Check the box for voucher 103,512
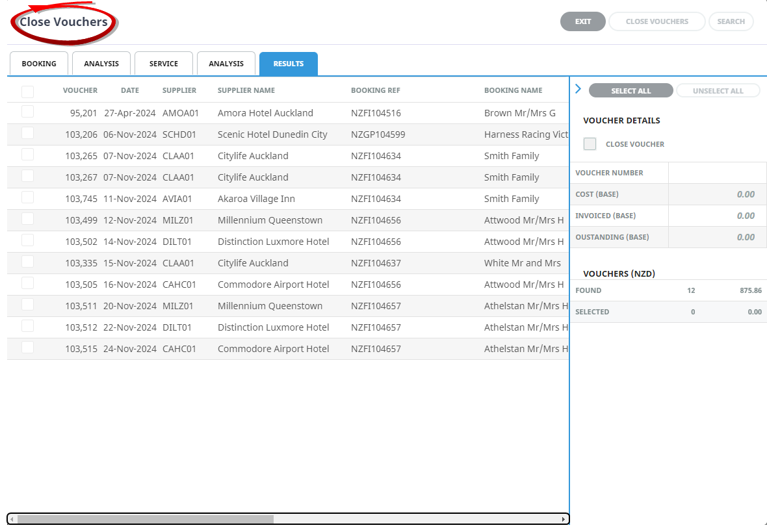The width and height of the screenshot is (767, 532). click(x=27, y=325)
